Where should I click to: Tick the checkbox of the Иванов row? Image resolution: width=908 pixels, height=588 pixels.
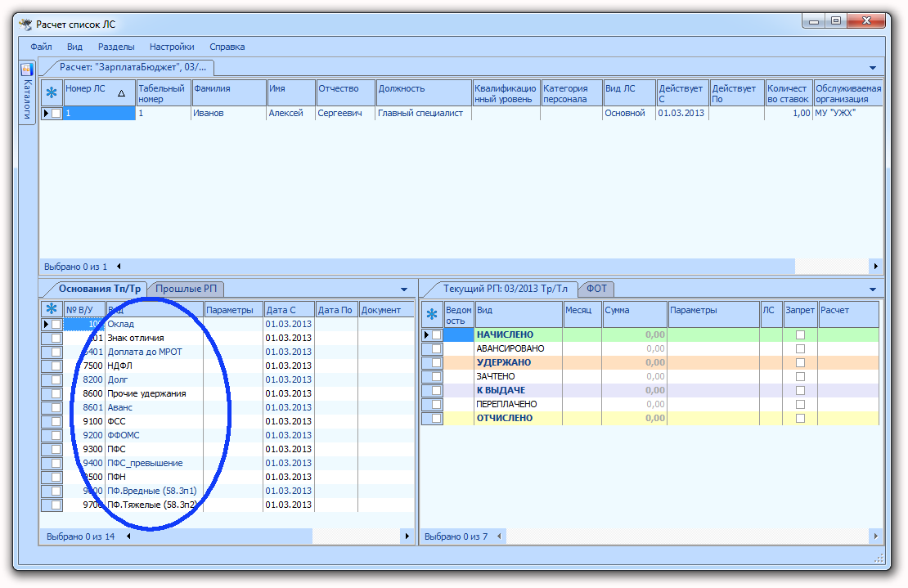(56, 114)
